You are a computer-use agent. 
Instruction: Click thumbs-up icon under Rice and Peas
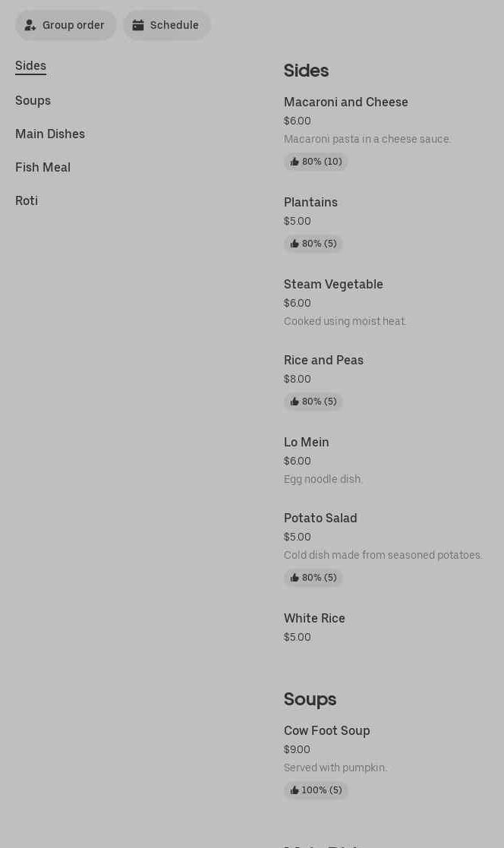pos(295,402)
